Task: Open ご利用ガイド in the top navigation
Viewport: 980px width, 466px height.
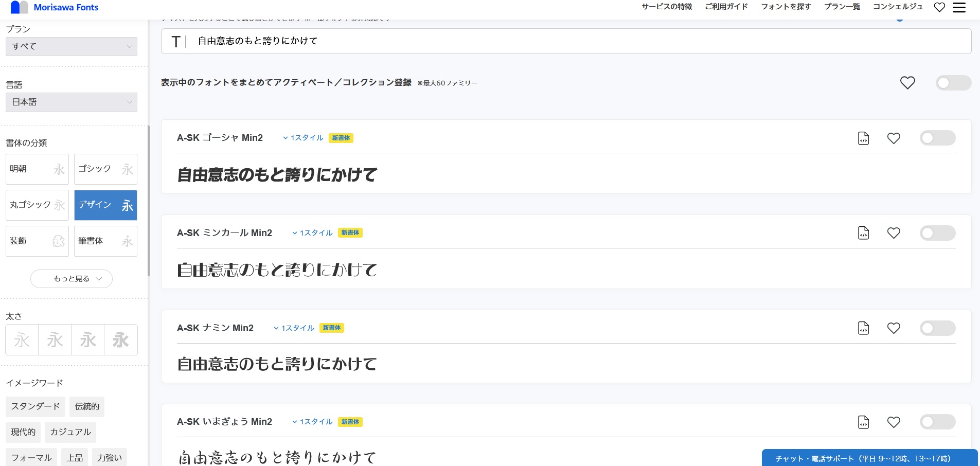Action: pos(726,7)
